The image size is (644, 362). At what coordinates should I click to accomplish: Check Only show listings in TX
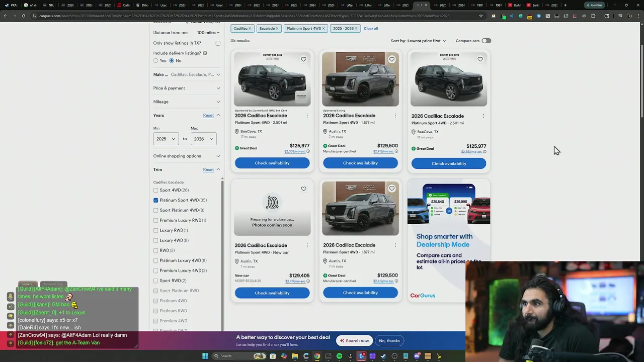click(x=218, y=43)
